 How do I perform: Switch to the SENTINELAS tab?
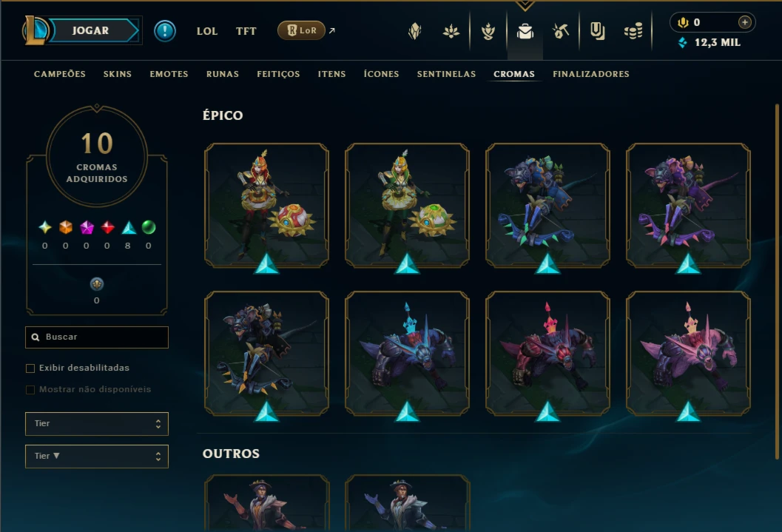coord(446,74)
